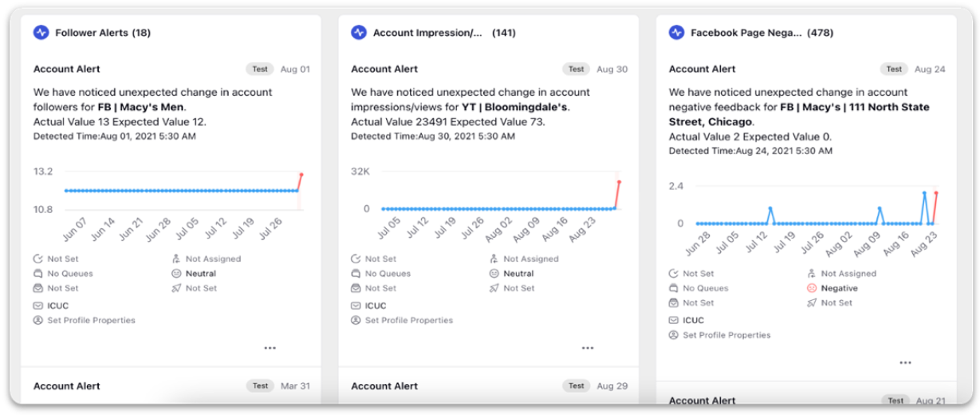Click Account Alert heading dated Aug 01
Viewport: 980px width, 415px height.
67,69
